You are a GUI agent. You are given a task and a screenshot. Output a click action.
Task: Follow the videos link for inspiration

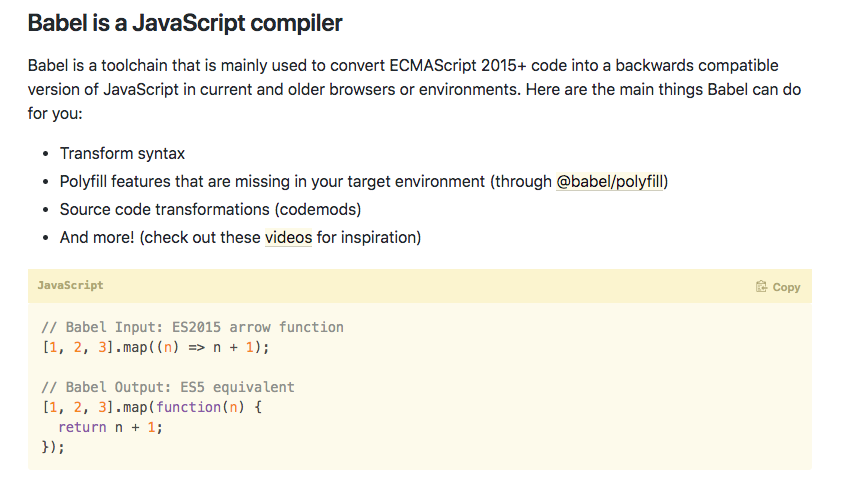point(288,237)
